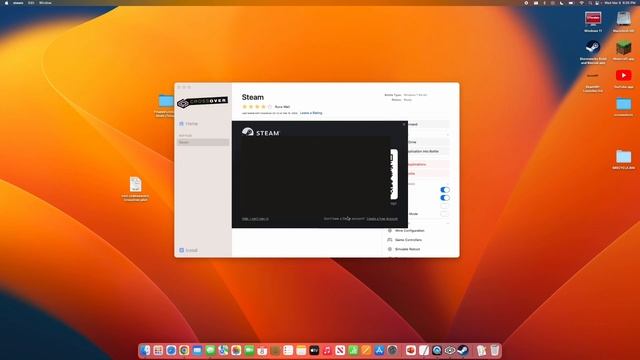
Task: Open Messages from the Dock
Action: 210,350
